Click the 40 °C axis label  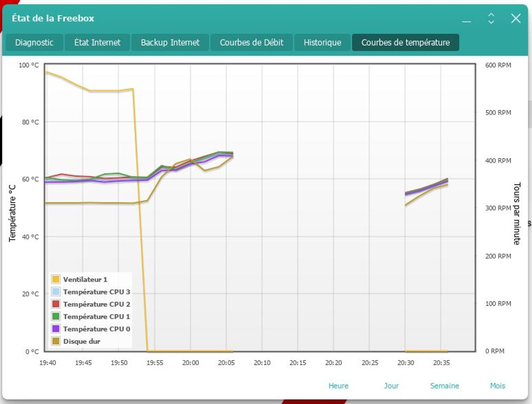tap(30, 237)
